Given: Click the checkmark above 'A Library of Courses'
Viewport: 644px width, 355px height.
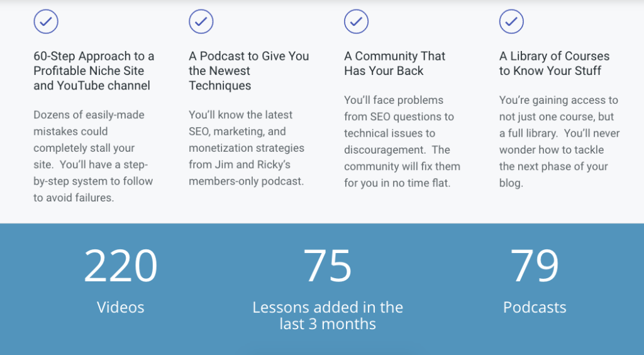Looking at the screenshot, I should tap(512, 21).
